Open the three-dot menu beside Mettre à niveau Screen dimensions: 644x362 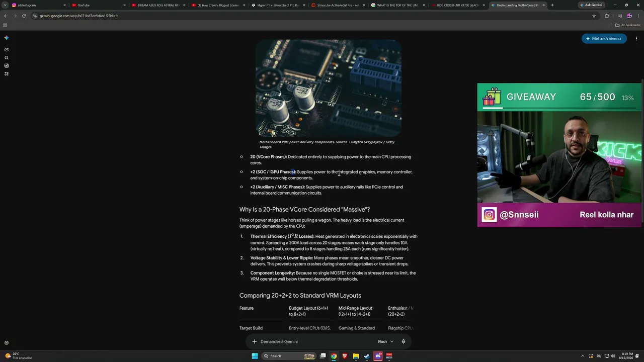tap(636, 39)
